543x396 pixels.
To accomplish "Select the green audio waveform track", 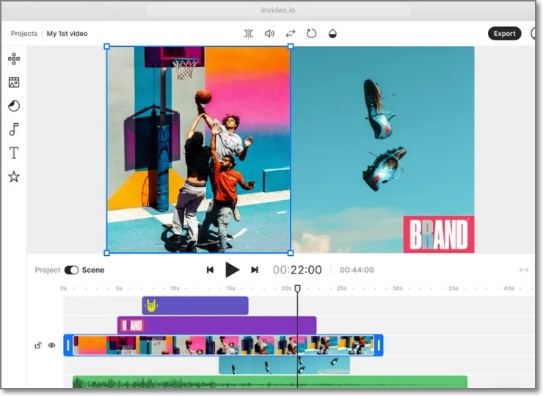I will 270,382.
